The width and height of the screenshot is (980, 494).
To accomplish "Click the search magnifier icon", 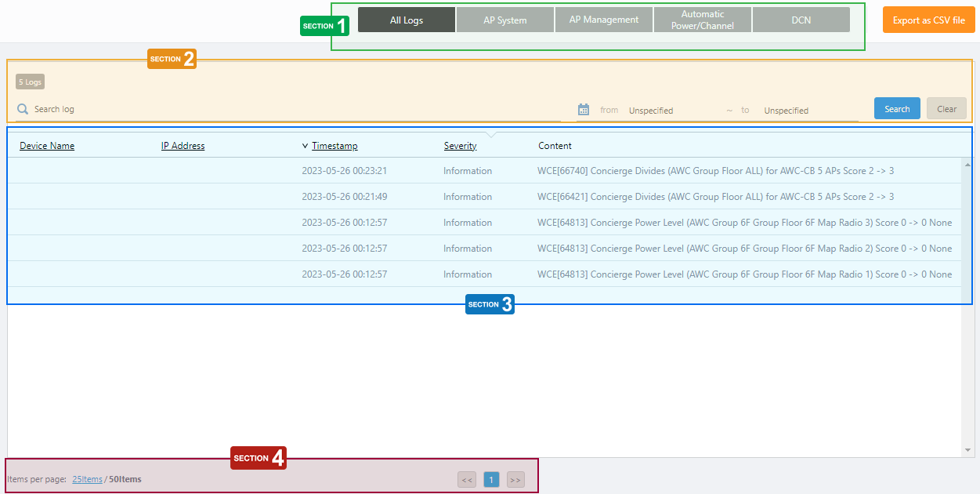I will 23,110.
